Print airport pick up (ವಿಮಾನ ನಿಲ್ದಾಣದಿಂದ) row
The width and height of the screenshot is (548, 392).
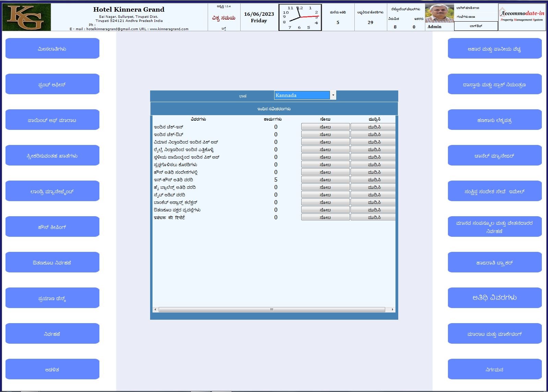[373, 142]
